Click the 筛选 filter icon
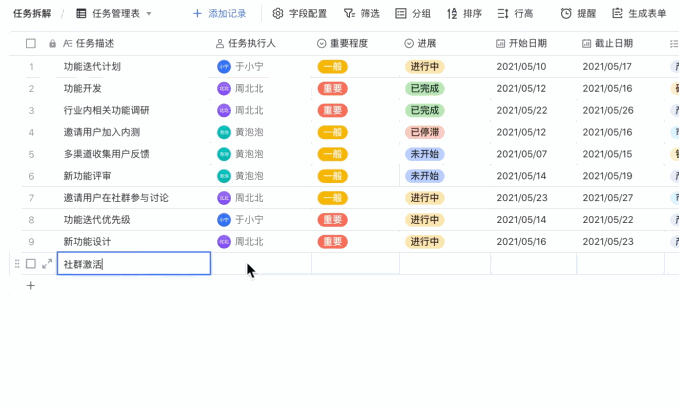The image size is (679, 410). click(349, 13)
